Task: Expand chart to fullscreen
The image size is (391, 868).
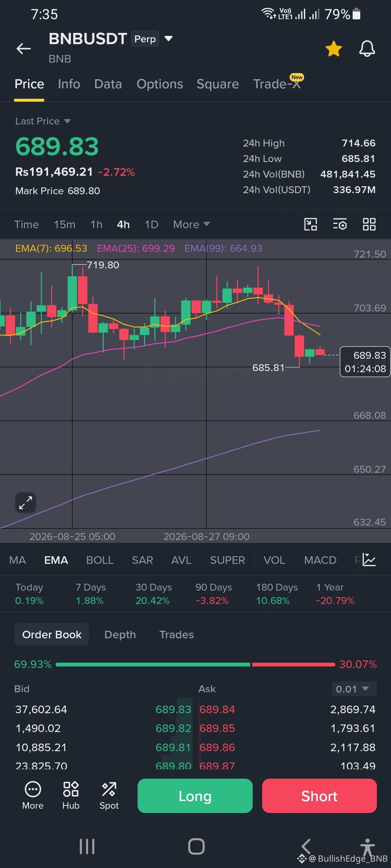Action: (x=26, y=503)
